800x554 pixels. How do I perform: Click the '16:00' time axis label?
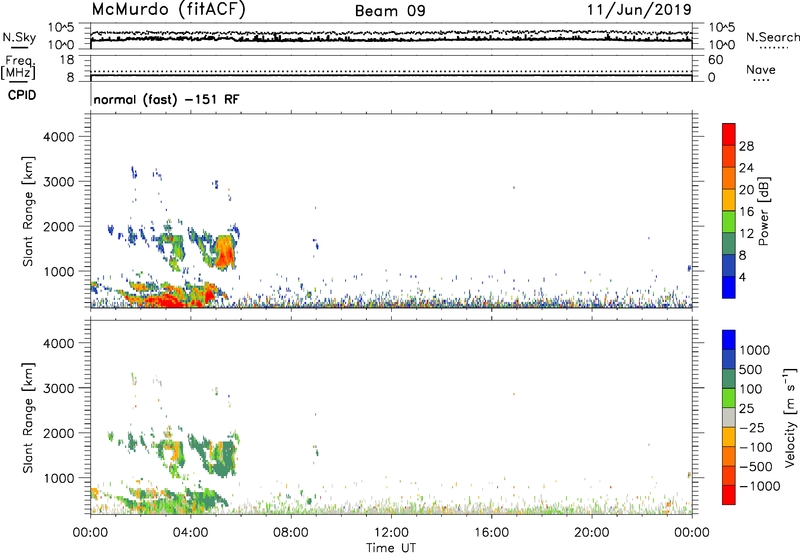[x=491, y=533]
